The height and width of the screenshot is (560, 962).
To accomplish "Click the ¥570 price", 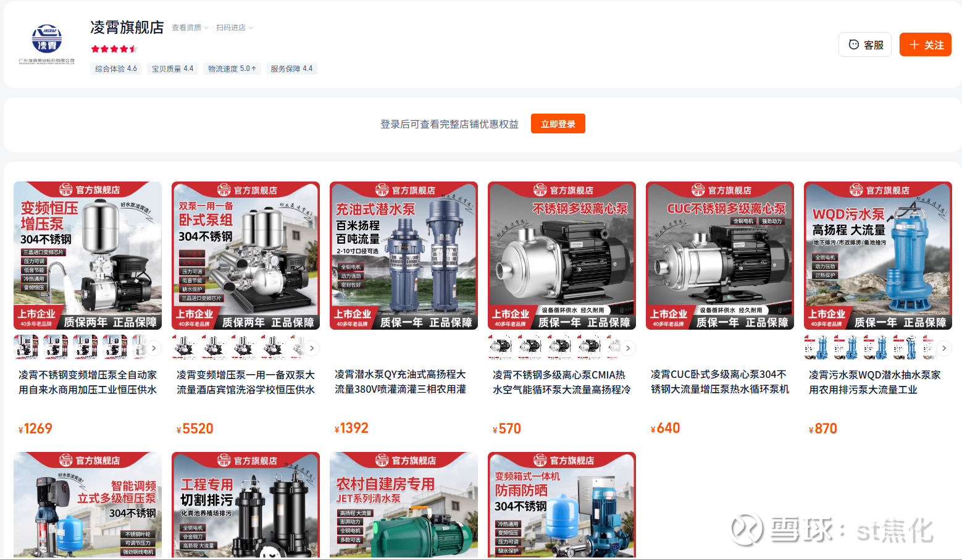I will 507,428.
